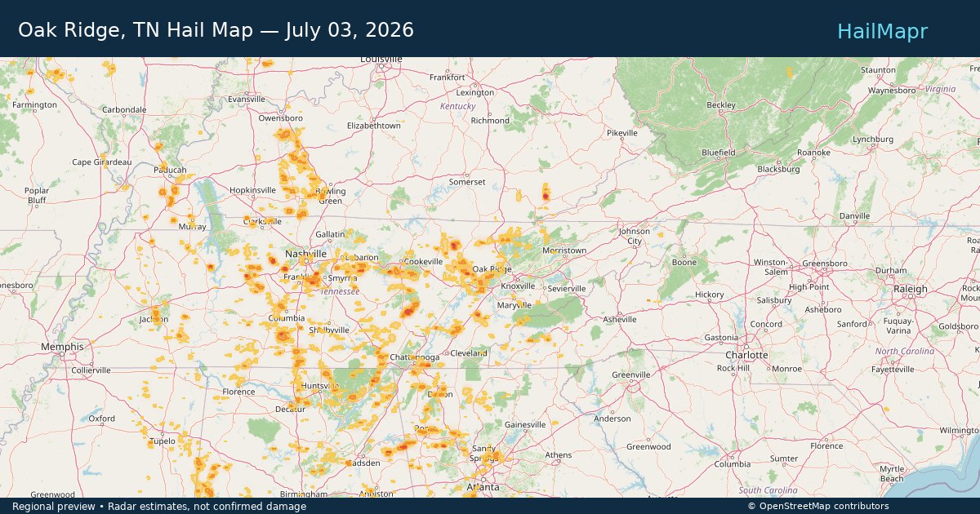Click the Memphis city label
Screen dimensions: 980x514
pyautogui.click(x=62, y=347)
